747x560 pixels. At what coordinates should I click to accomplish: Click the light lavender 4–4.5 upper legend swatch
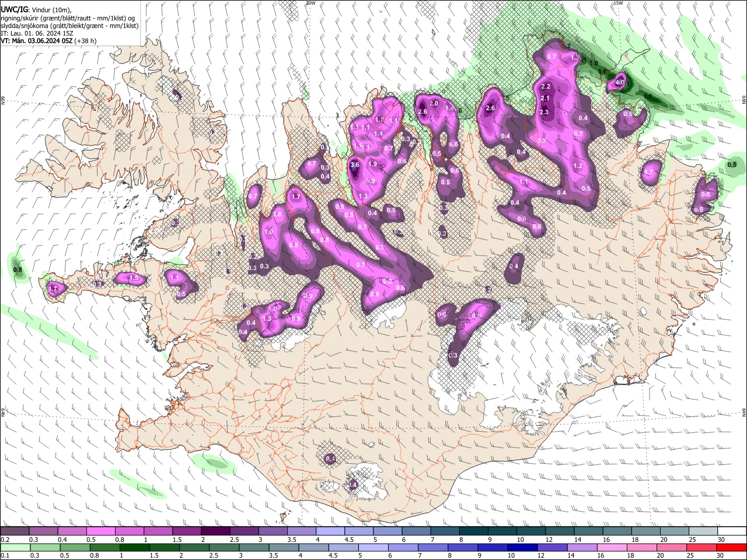pyautogui.click(x=330, y=531)
